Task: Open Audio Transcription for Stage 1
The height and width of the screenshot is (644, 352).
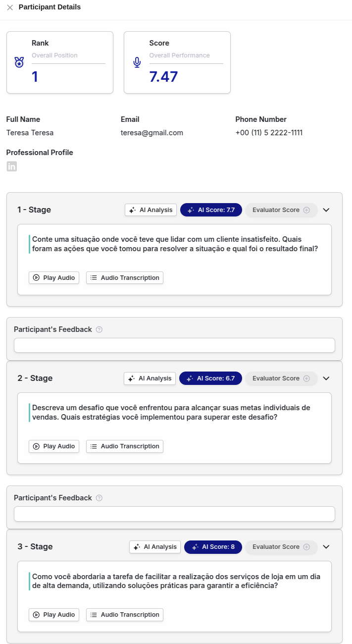Action: pos(125,278)
